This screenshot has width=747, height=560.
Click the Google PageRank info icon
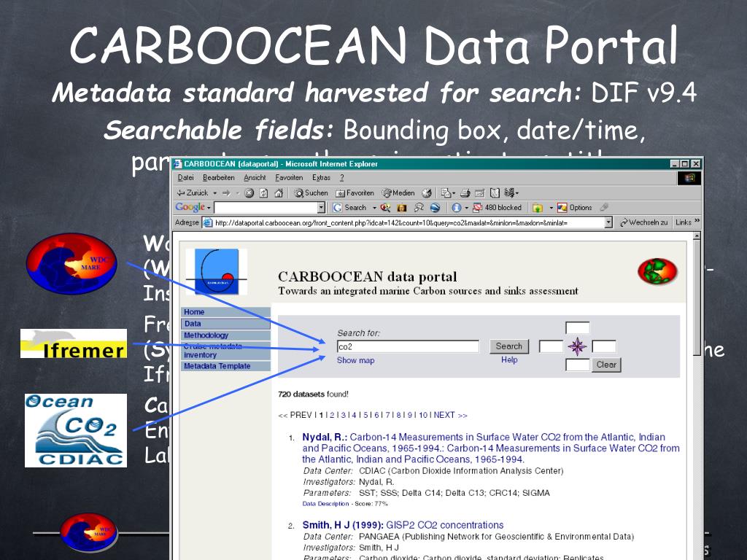[x=457, y=208]
